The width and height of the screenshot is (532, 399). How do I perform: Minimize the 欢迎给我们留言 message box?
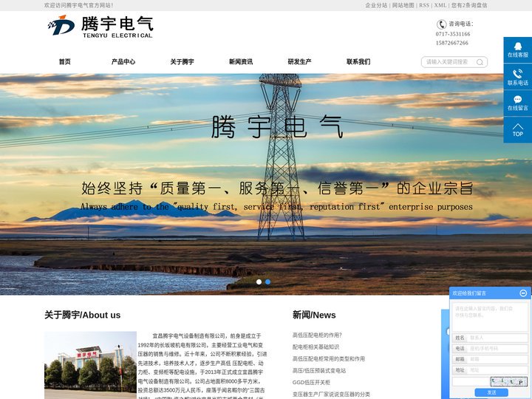pos(523,293)
